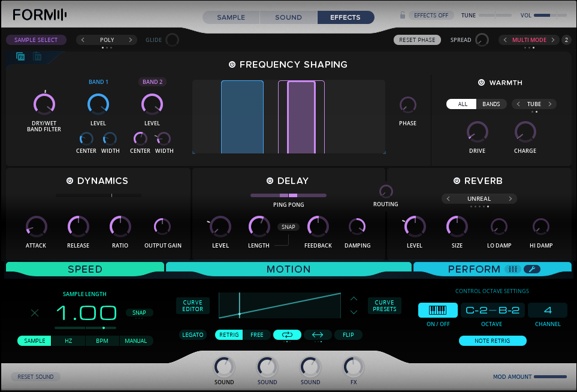Click the Mod Amount slider
The image size is (577, 392).
(x=550, y=376)
